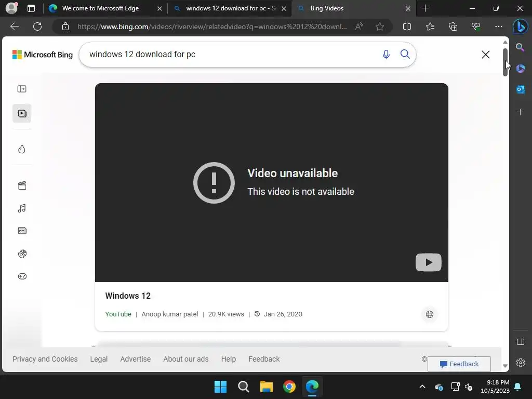
Task: Close the Welcome to Microsoft Edge tab
Action: 159,8
